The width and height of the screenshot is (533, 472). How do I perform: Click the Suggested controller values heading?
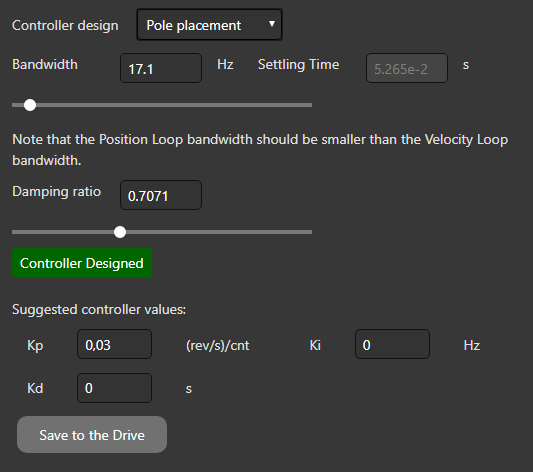[x=99, y=310]
